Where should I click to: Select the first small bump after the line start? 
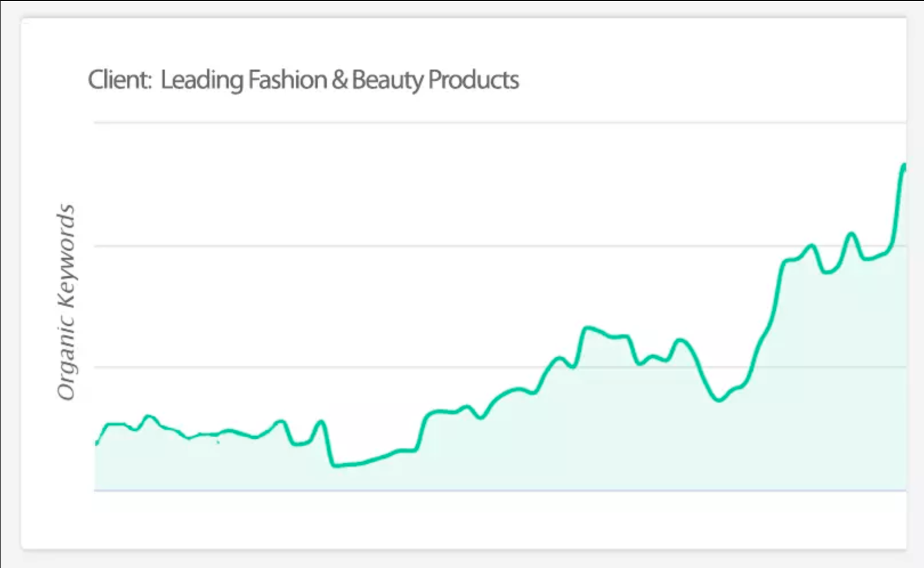149,416
